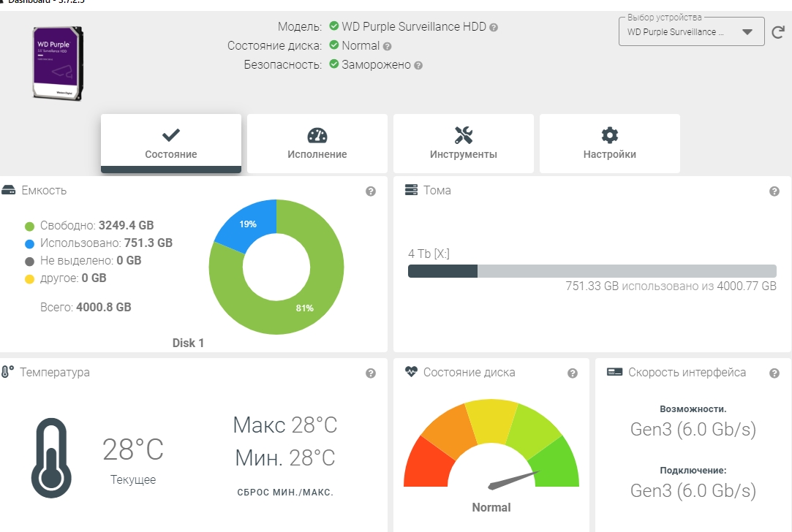Click the green check beside Normal status
The image size is (792, 532).
334,45
